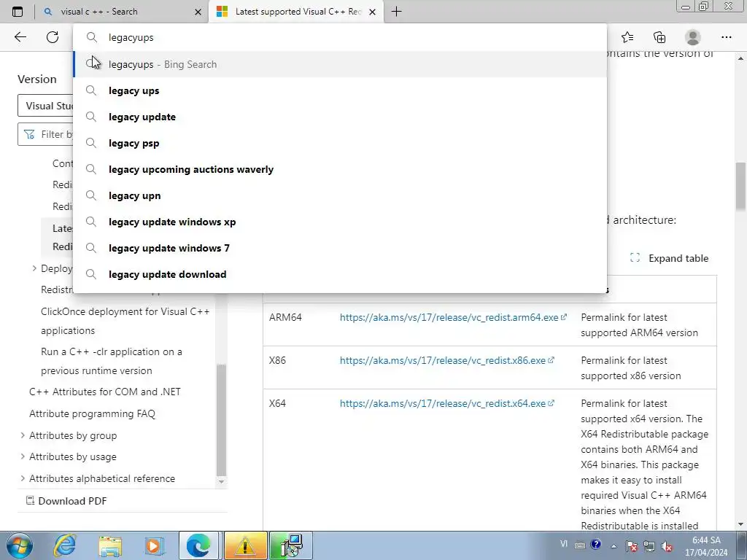Pick the 'legacy update' suggestion
Image resolution: width=747 pixels, height=560 pixels.
click(340, 117)
